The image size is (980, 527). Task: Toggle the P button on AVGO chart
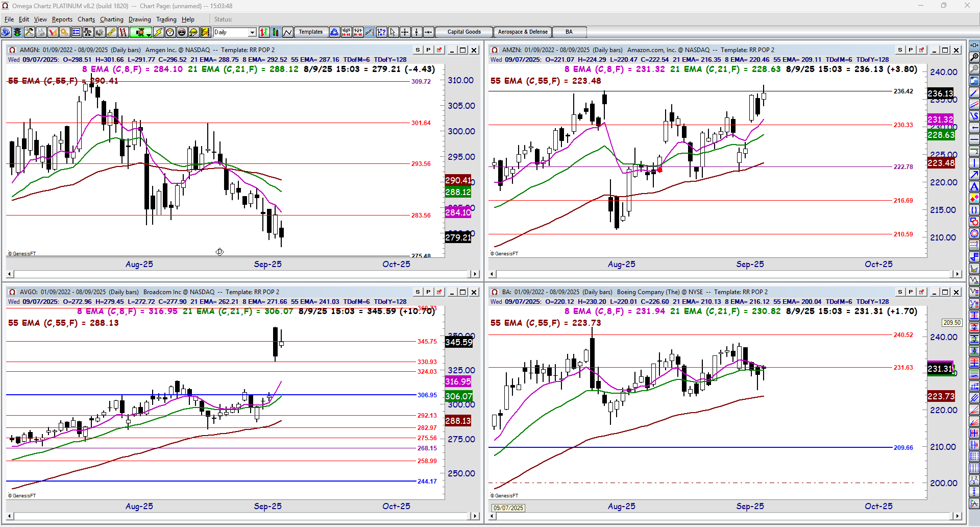click(428, 292)
